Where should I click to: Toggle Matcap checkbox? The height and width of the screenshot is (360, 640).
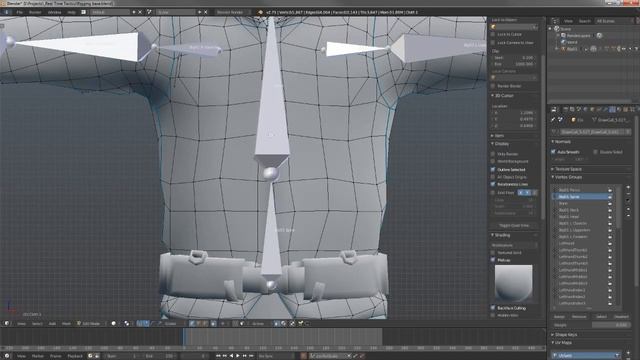pyautogui.click(x=493, y=260)
